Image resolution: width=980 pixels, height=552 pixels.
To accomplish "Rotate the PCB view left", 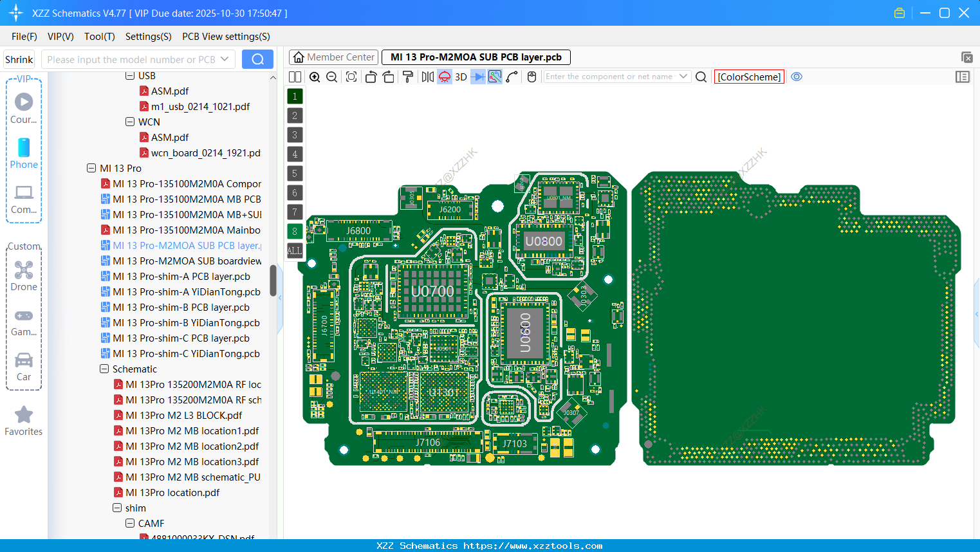I will (x=371, y=77).
